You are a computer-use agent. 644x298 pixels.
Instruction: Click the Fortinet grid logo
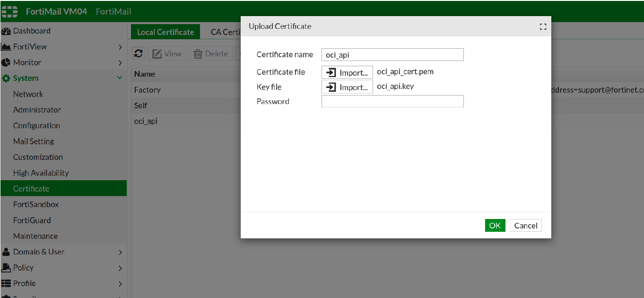click(9, 10)
